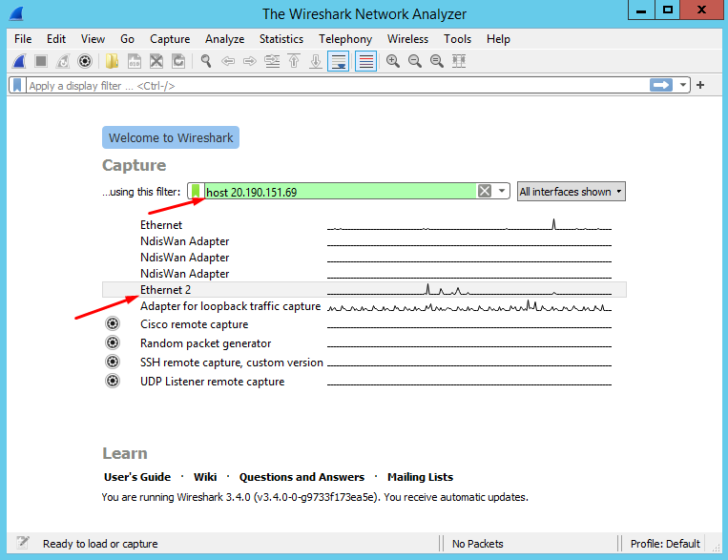This screenshot has height=560, width=728.
Task: Open options gear for Cisco remote capture
Action: pos(113,323)
